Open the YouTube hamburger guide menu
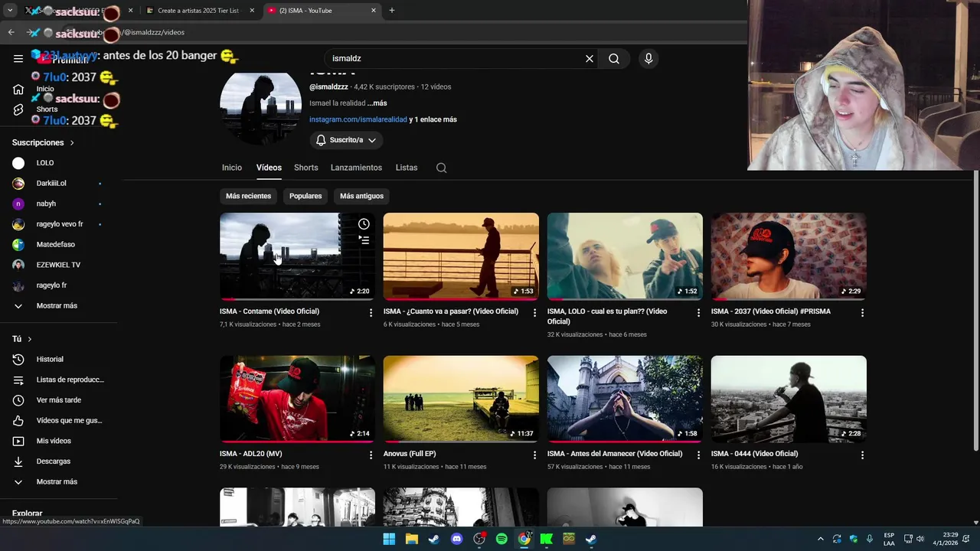This screenshot has height=551, width=980. 18,58
